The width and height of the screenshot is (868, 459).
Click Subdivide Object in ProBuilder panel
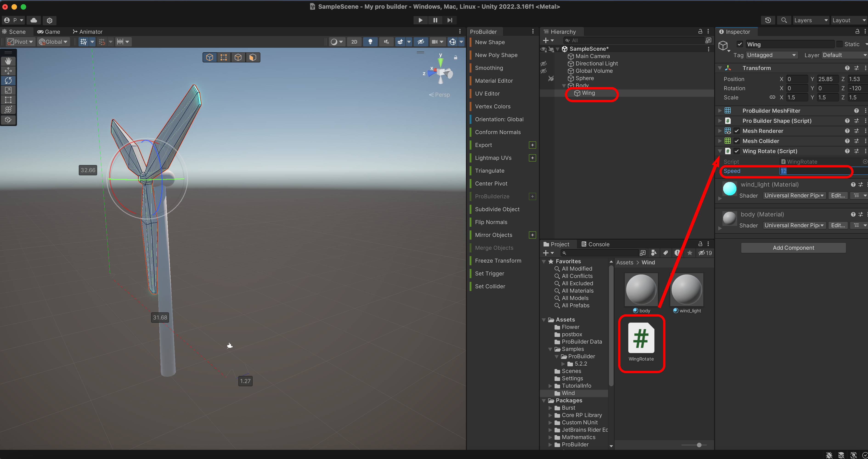(497, 209)
